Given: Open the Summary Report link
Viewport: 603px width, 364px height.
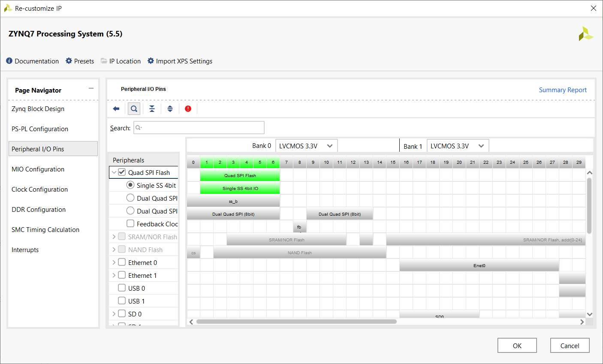Looking at the screenshot, I should (563, 90).
